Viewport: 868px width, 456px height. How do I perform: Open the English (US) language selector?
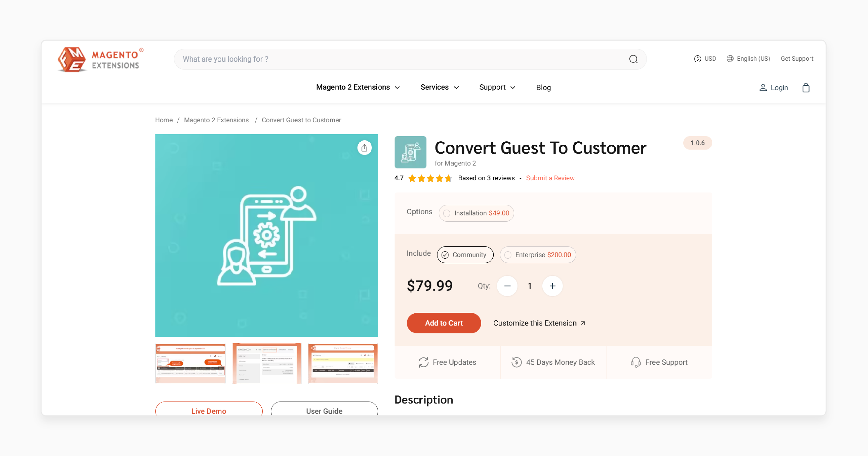[x=748, y=59]
